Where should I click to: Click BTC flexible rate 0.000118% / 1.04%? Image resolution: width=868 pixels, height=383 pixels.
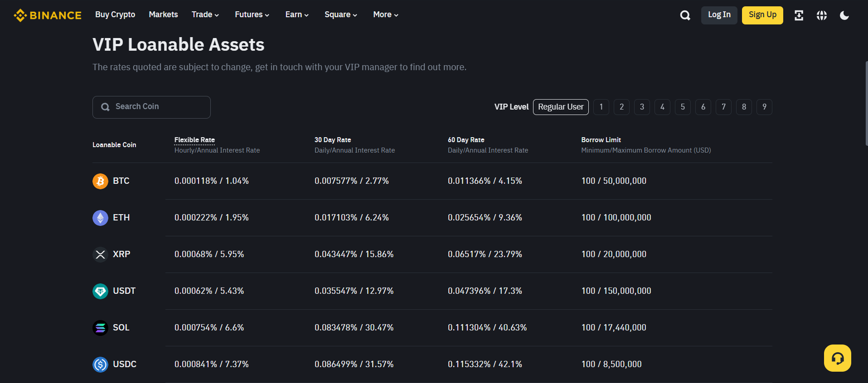point(212,181)
